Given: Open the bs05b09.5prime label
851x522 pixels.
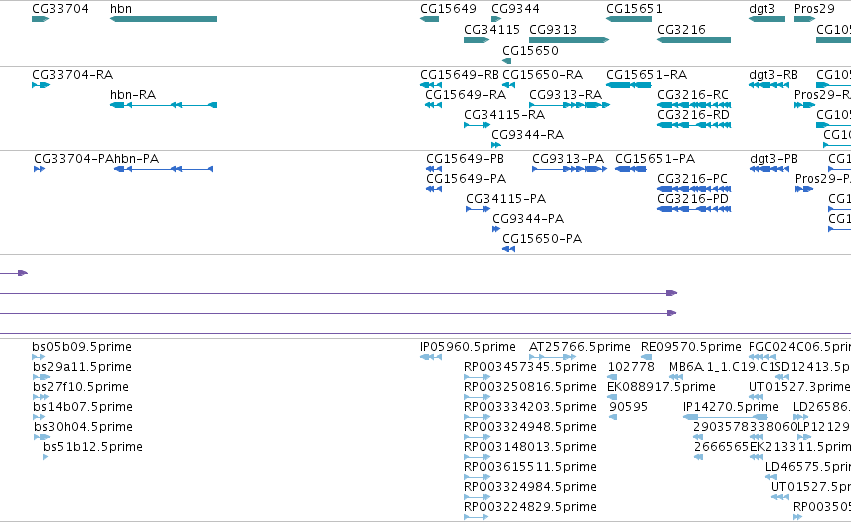Looking at the screenshot, I should (x=82, y=347).
